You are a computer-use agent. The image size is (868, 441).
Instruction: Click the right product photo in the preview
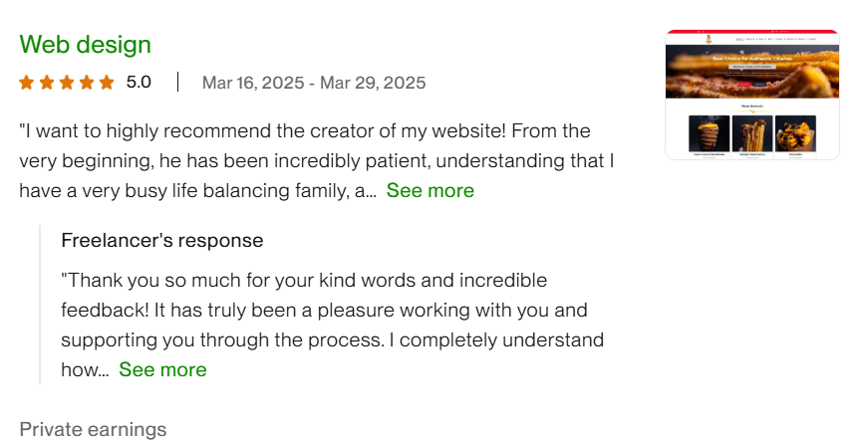(794, 133)
